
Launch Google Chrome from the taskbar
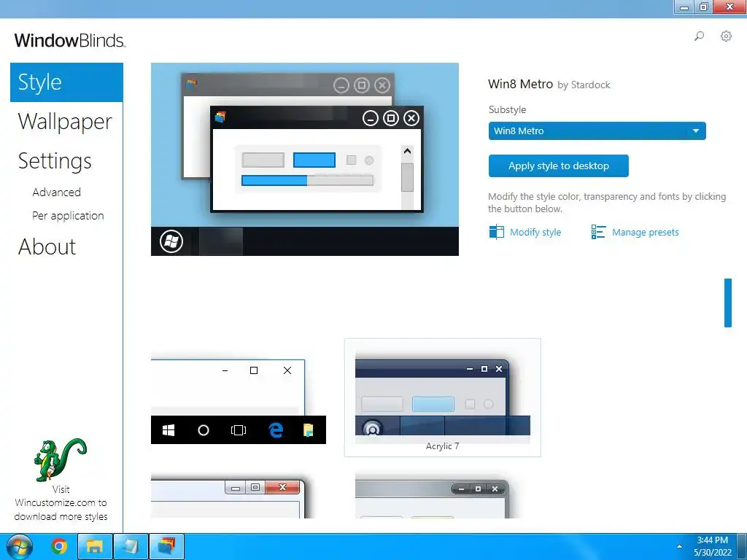(59, 546)
